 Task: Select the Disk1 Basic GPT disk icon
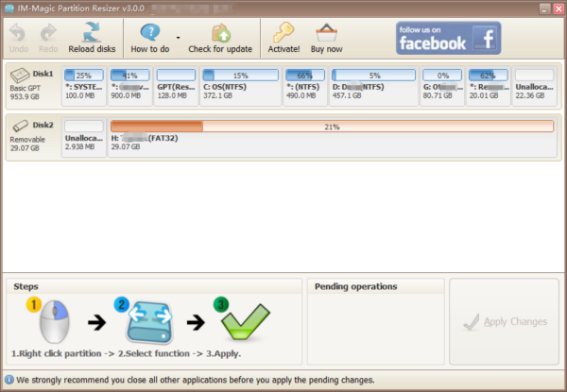tap(20, 75)
